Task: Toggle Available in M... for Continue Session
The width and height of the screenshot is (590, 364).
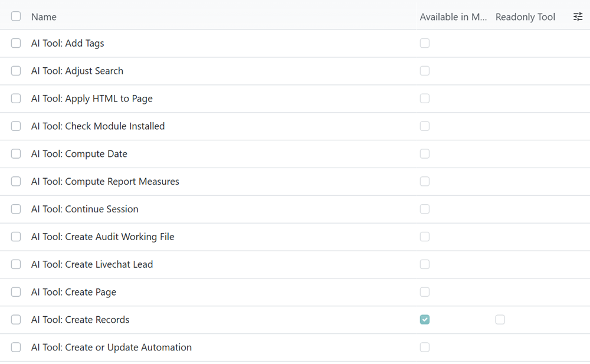Action: [x=424, y=209]
